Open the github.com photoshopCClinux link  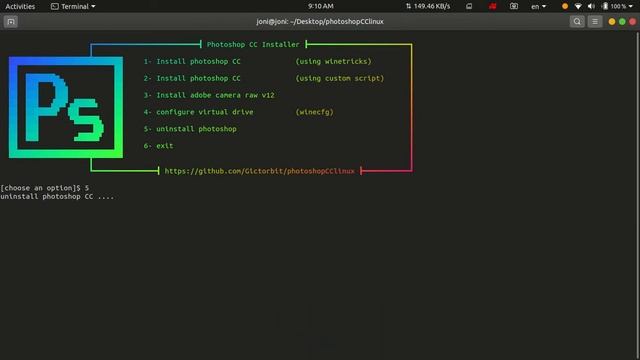tap(260, 171)
